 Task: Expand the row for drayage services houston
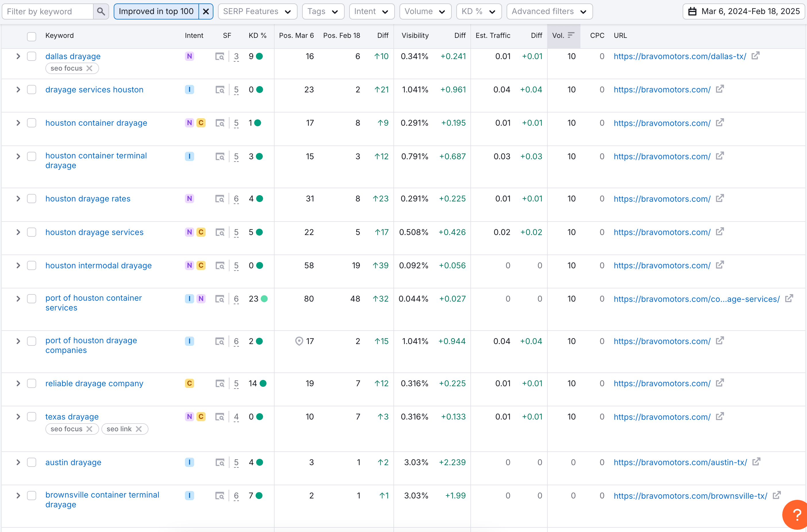(x=18, y=90)
